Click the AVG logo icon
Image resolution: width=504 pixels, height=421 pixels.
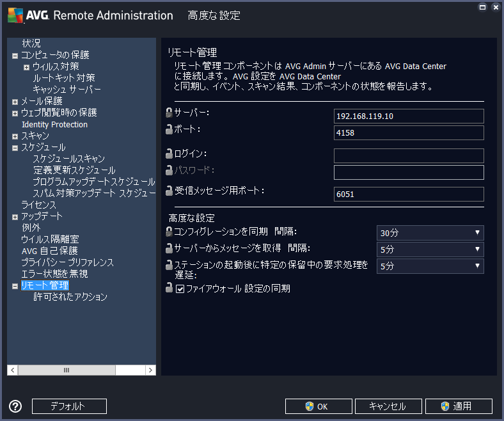pyautogui.click(x=15, y=15)
